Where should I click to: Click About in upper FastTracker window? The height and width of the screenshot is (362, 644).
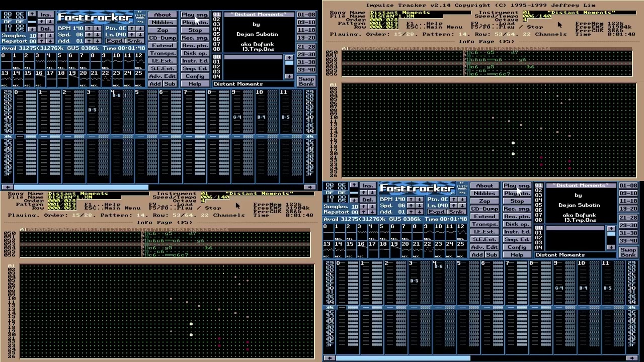[163, 15]
